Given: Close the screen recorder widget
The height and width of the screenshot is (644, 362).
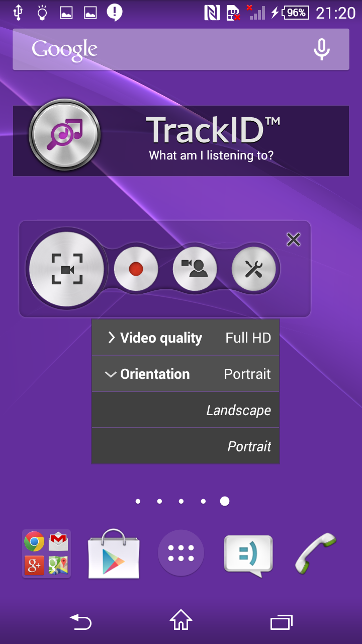Looking at the screenshot, I should coord(294,239).
